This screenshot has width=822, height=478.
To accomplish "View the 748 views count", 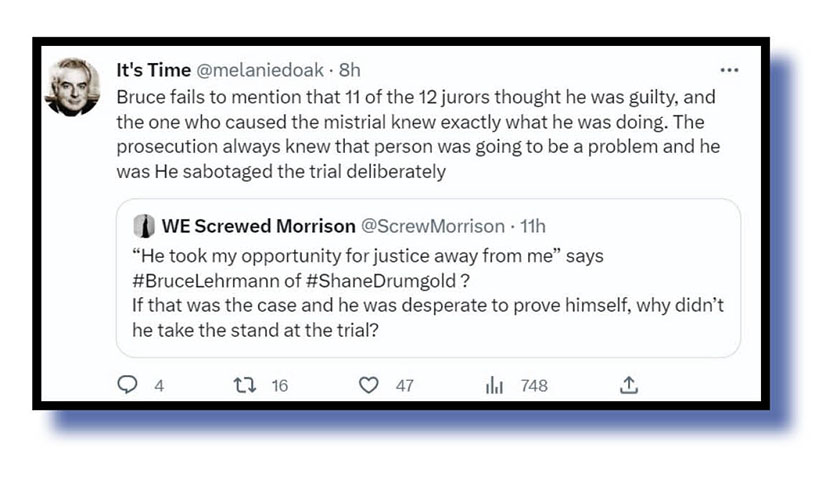I will (534, 385).
